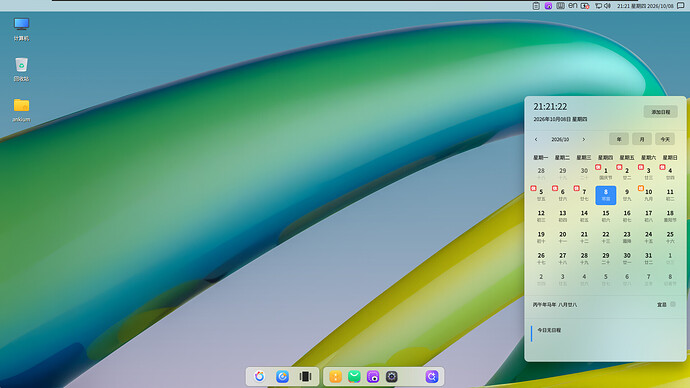This screenshot has width=690, height=388.
Task: Open the 计算机 (Computer) desktop icon
Action: pyautogui.click(x=21, y=29)
